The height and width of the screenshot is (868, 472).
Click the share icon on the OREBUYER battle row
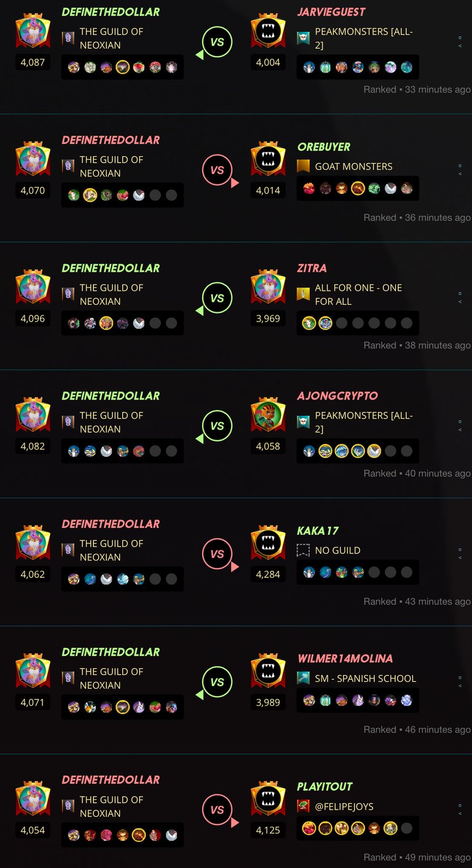click(460, 174)
